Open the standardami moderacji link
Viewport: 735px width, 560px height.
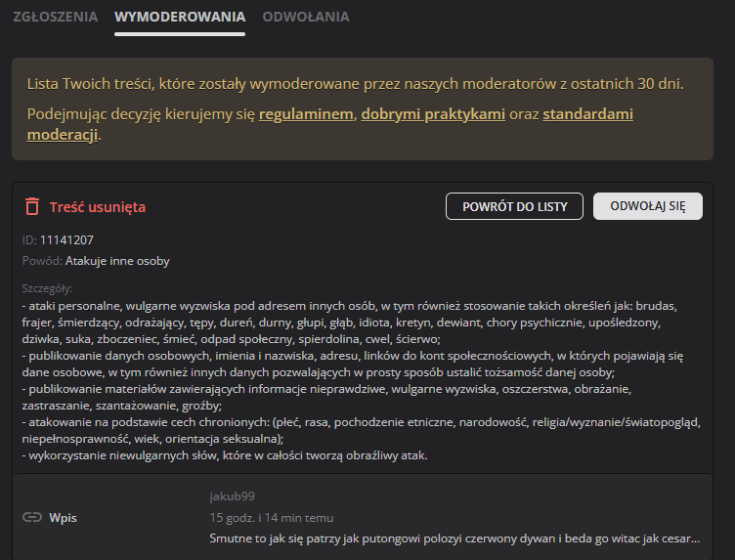[587, 114]
